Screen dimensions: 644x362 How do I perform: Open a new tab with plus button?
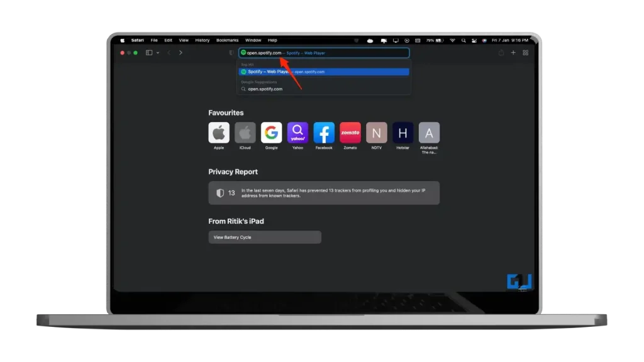coord(513,53)
